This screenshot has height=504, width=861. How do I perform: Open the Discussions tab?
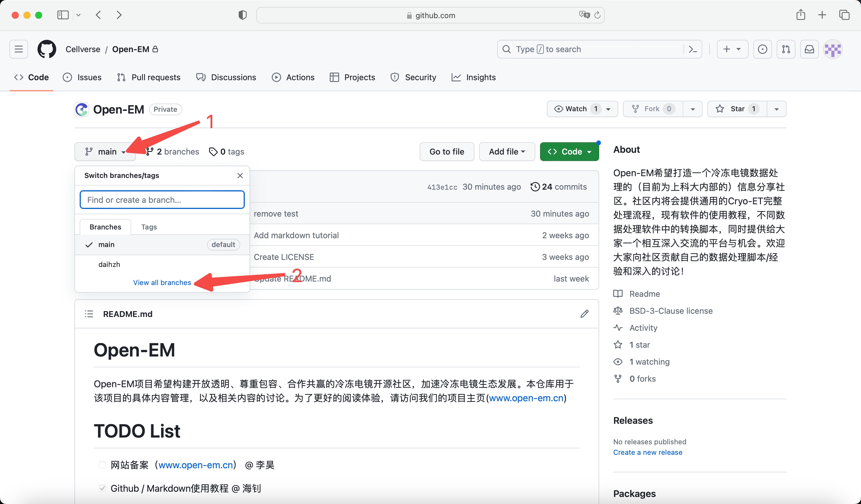coord(226,77)
